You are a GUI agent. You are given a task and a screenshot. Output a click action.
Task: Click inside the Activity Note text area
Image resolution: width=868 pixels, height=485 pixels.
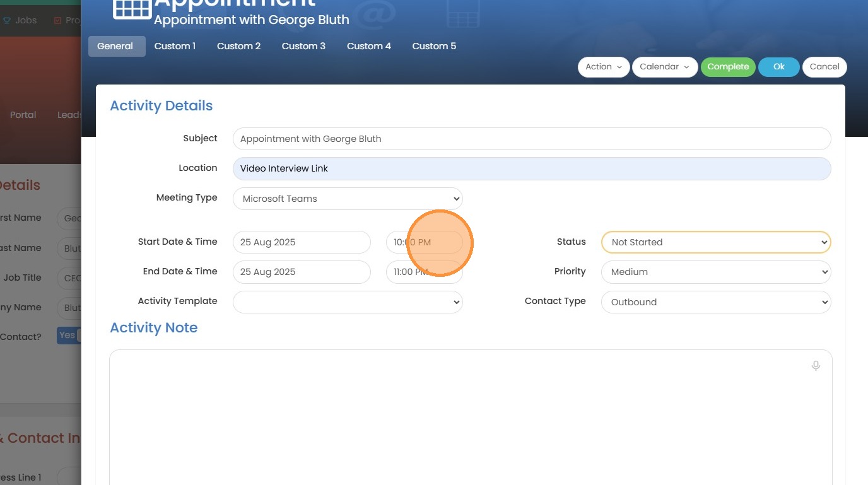point(471,418)
